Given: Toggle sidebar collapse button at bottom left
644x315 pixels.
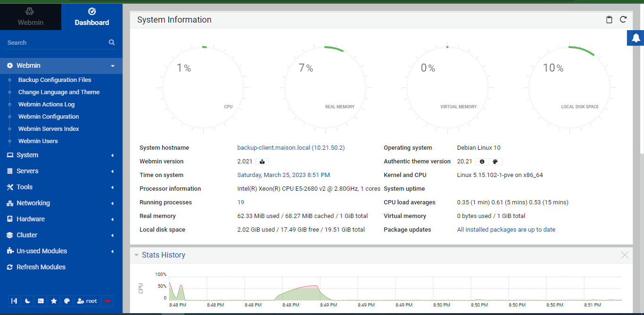Looking at the screenshot, I should [15, 301].
